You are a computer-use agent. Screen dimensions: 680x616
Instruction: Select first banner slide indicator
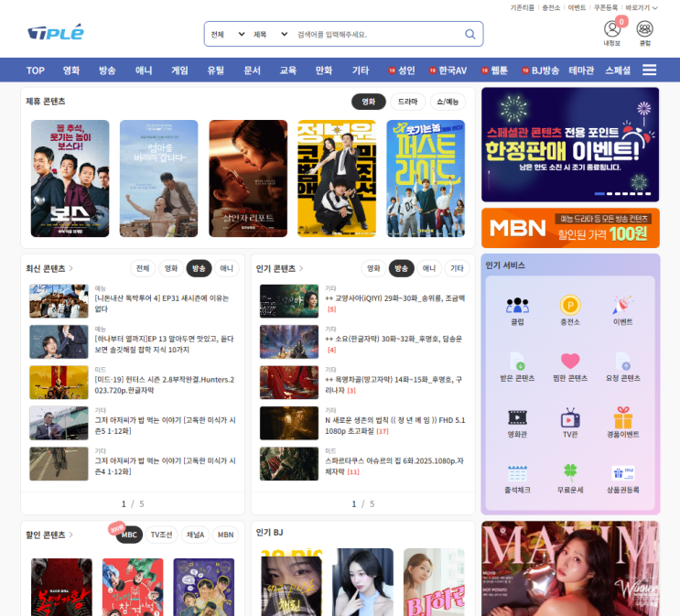click(599, 194)
